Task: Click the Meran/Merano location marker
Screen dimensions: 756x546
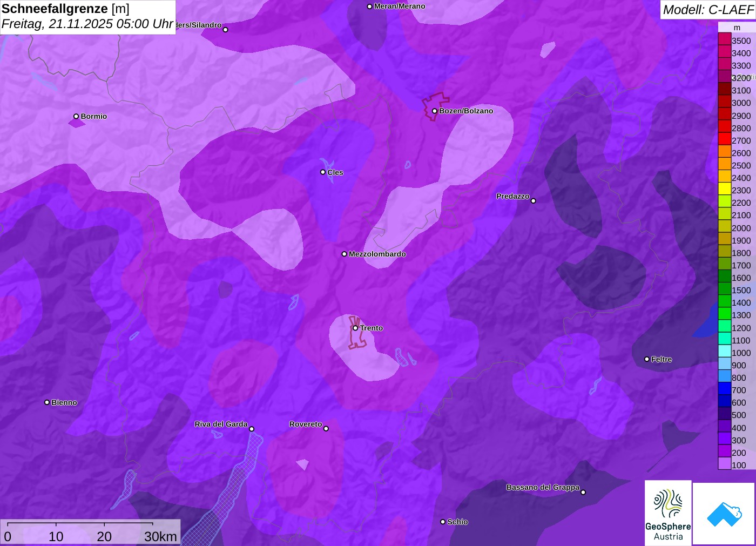Action: point(369,6)
